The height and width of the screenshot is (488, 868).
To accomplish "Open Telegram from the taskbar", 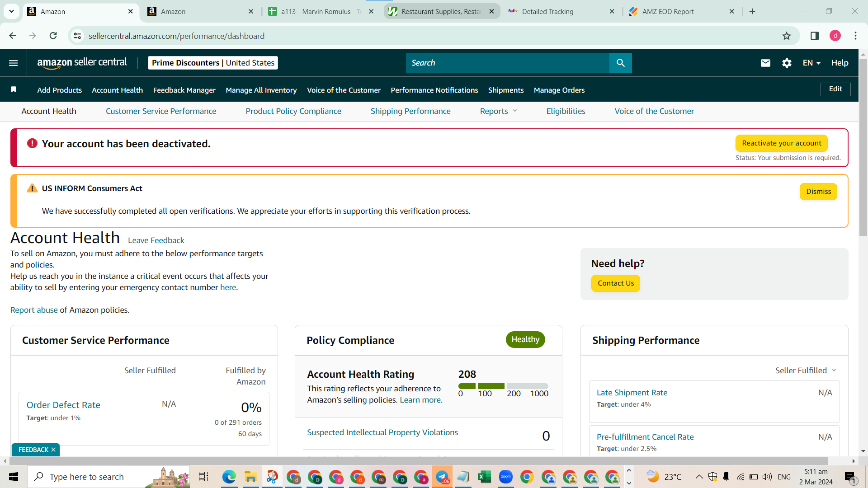I will click(442, 477).
